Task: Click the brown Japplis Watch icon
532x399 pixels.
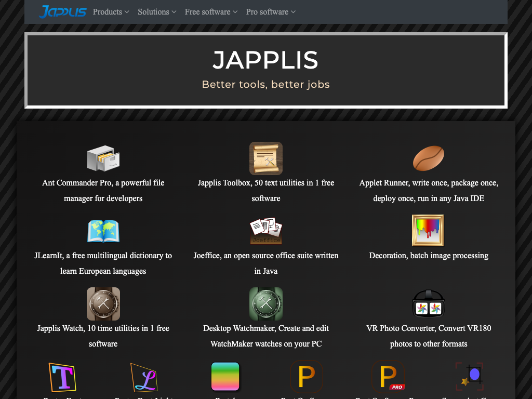Action: (103, 303)
